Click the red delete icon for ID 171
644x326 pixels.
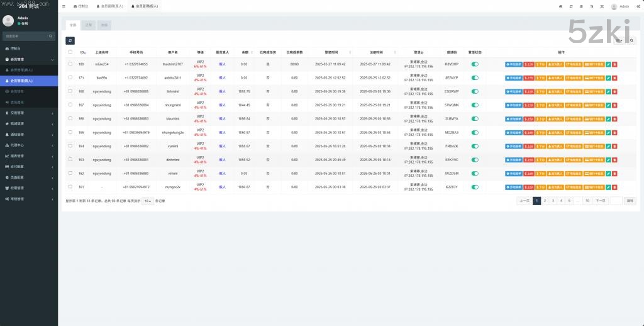614,78
